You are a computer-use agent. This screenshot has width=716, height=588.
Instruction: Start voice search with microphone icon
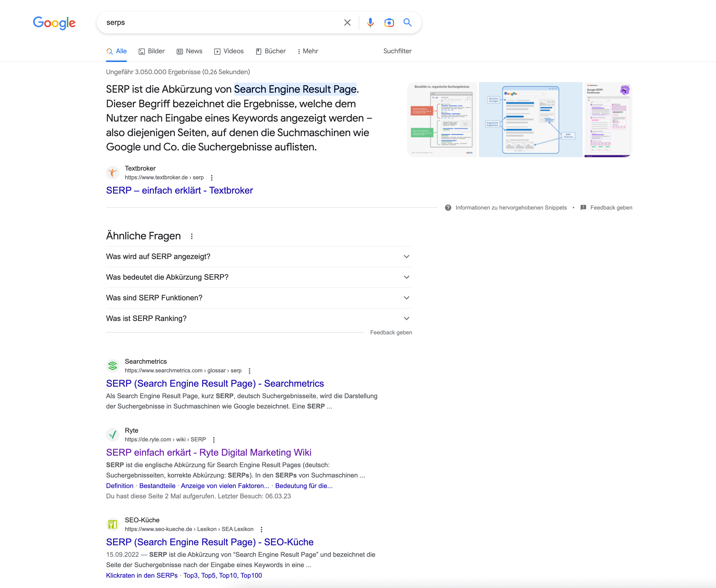(x=370, y=23)
